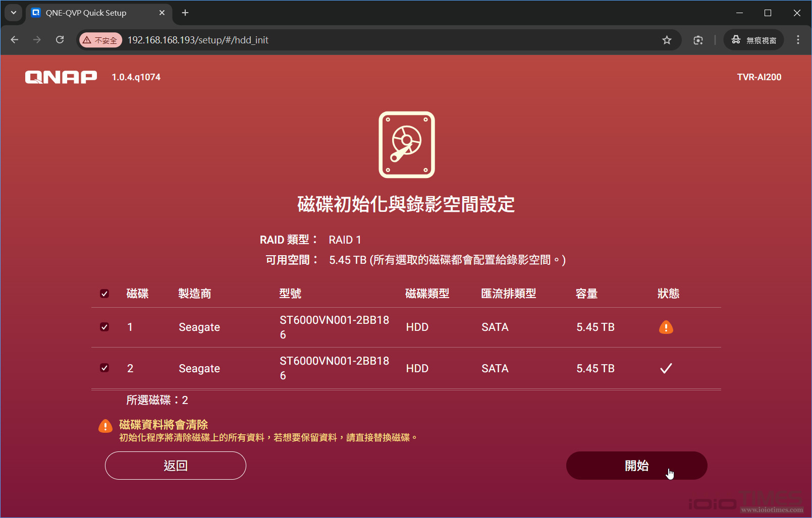Uncheck disk 2 Seagate checkbox

104,368
